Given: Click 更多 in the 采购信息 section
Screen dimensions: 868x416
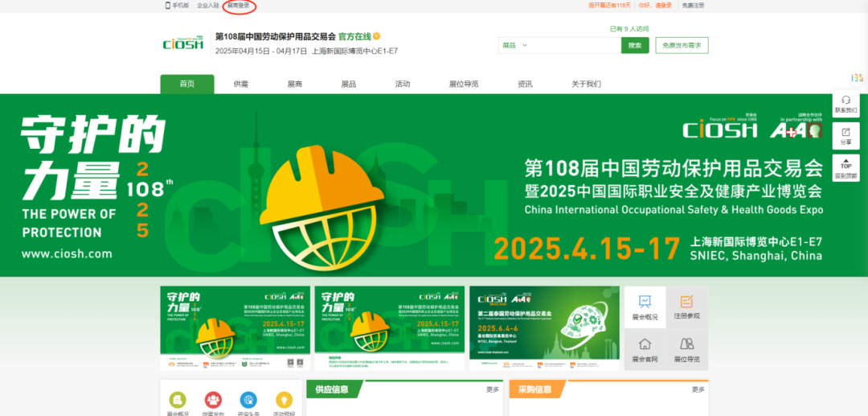Looking at the screenshot, I should tap(698, 389).
